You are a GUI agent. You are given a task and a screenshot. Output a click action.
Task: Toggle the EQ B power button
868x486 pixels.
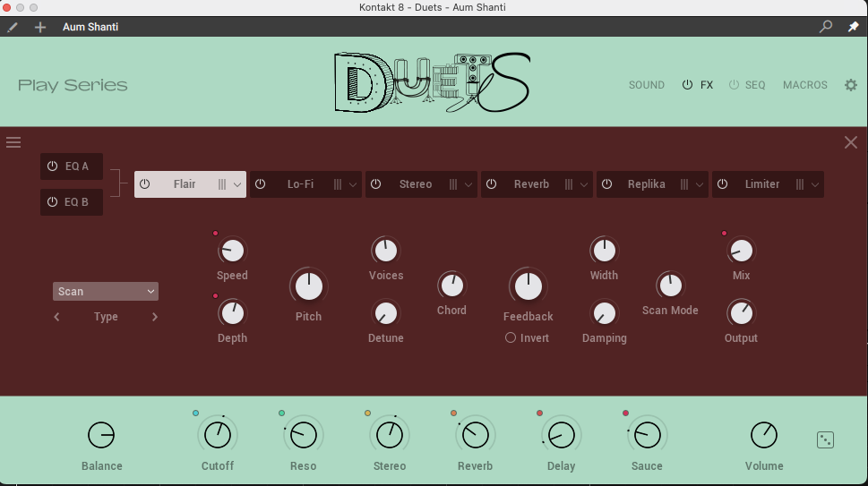pos(53,201)
